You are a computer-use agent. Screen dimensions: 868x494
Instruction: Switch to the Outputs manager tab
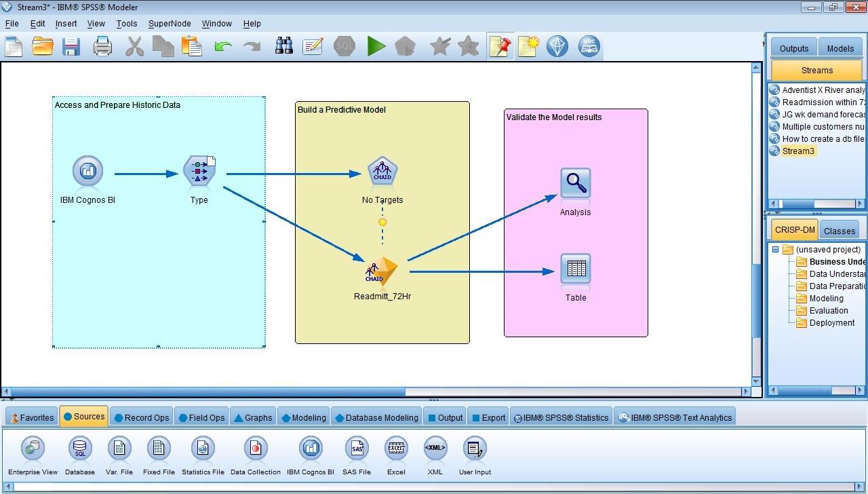[x=793, y=48]
